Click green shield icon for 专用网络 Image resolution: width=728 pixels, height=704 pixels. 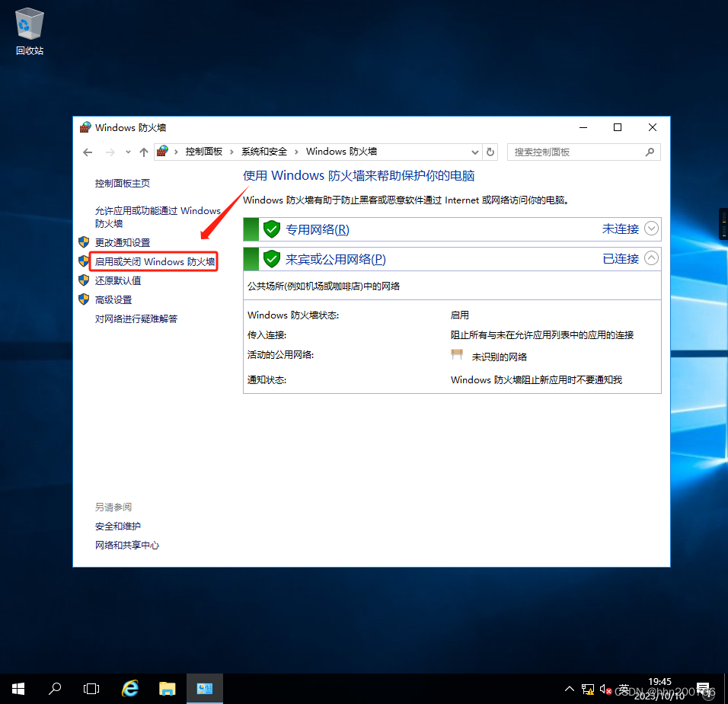[272, 229]
